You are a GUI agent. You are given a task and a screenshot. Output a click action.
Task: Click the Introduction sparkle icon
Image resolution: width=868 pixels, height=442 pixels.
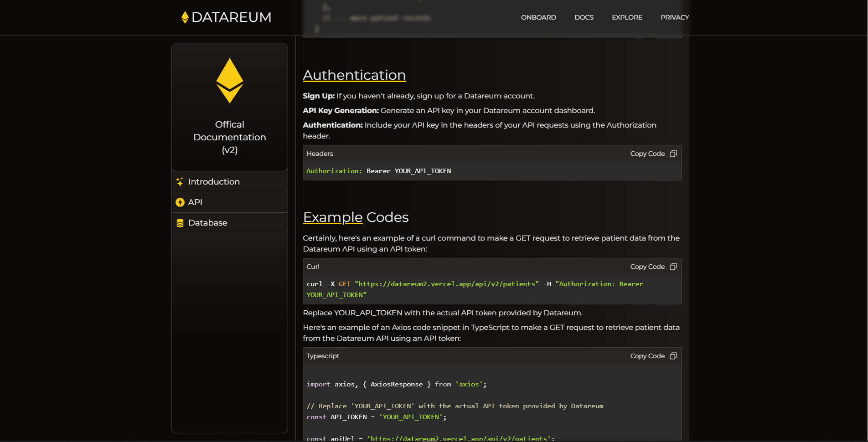click(180, 182)
